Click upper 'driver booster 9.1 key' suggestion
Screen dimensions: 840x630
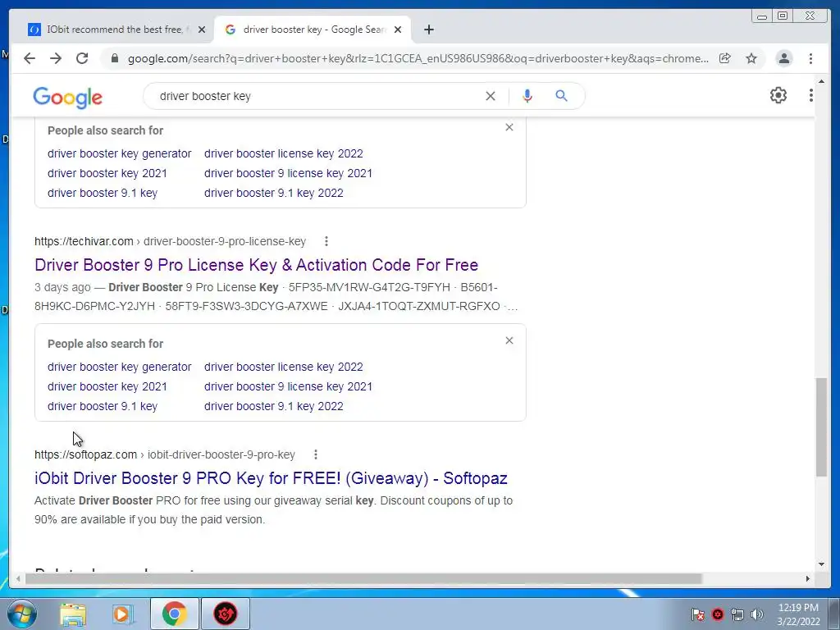pyautogui.click(x=103, y=194)
